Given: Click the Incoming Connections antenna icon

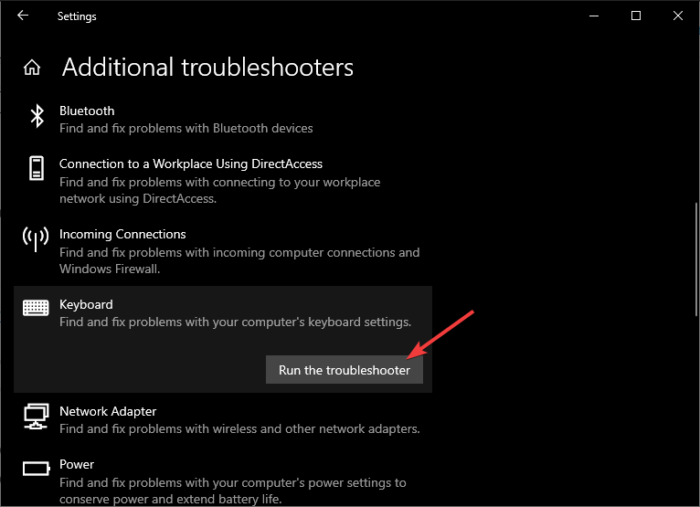Looking at the screenshot, I should 36,239.
